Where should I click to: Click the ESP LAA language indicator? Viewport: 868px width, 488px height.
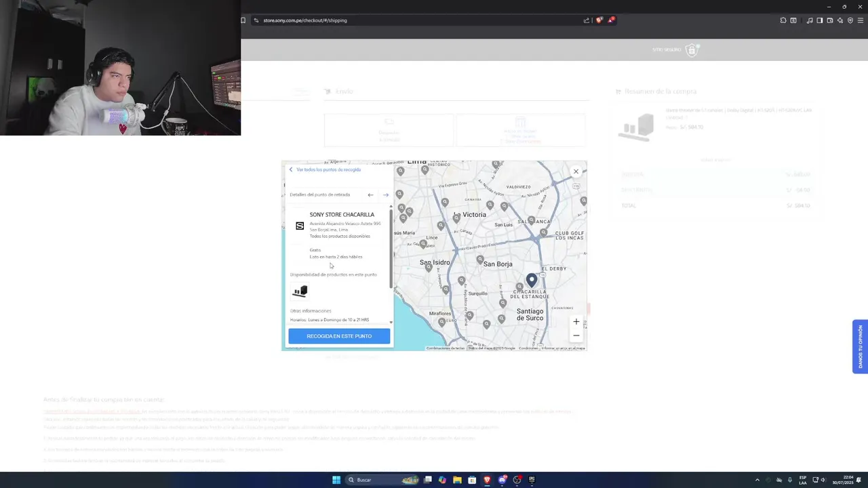tap(803, 480)
